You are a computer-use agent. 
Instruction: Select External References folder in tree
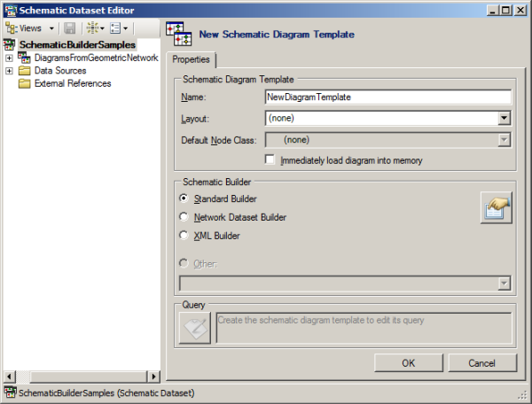72,83
